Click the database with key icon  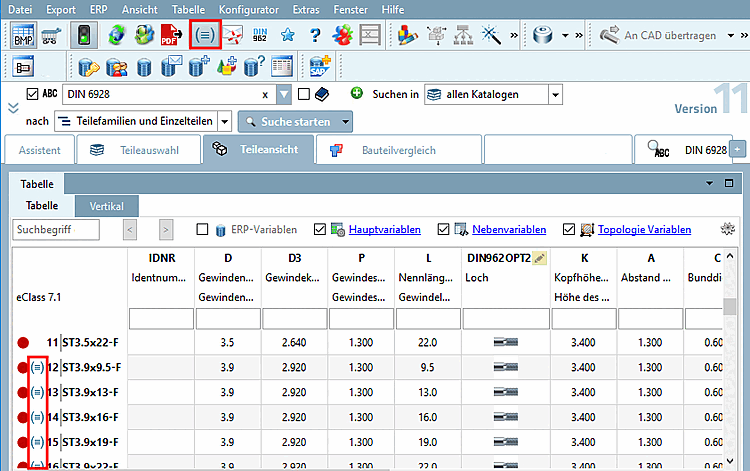coord(88,66)
